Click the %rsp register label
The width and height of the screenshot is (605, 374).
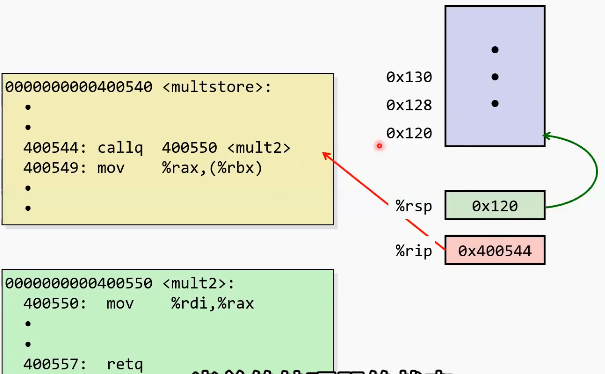pos(414,206)
